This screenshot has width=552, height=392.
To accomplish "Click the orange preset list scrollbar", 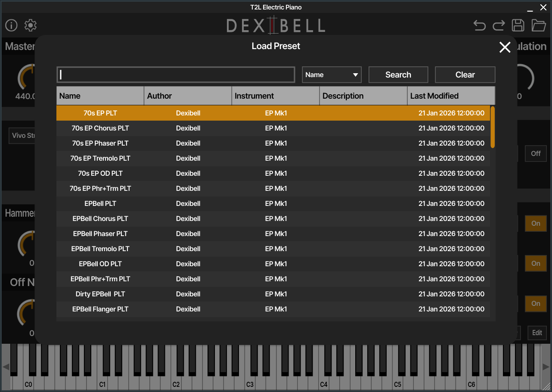I will coord(493,127).
